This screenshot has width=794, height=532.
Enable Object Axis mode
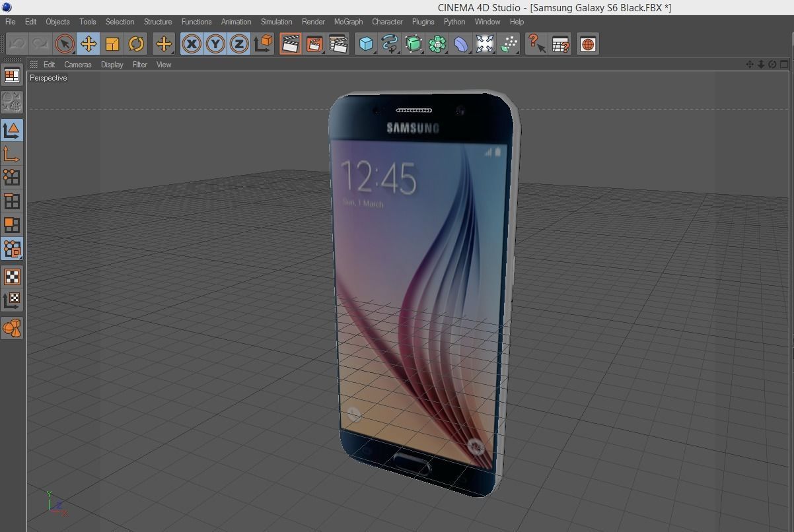point(12,154)
